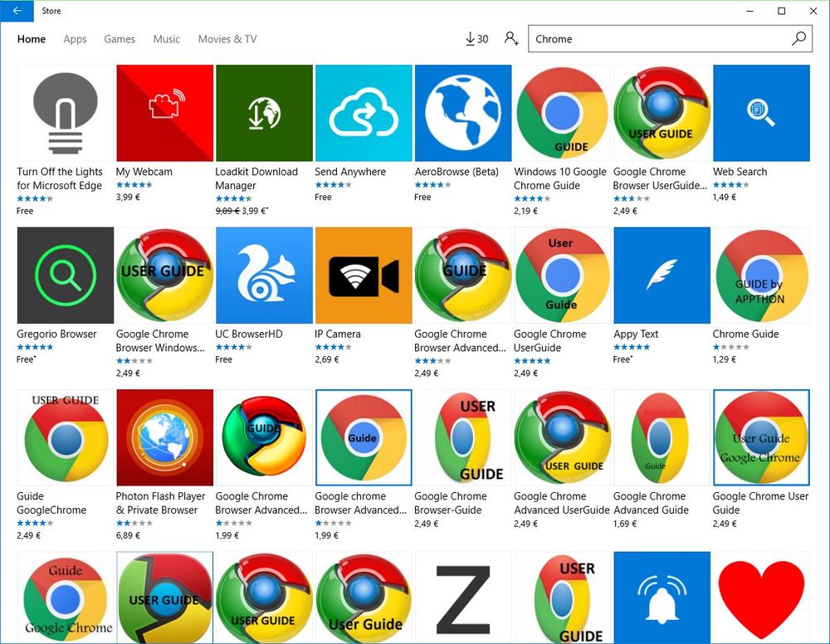Open Windows 10 Google Chrome Guide tile
Screen dimensions: 830x644
(562, 113)
